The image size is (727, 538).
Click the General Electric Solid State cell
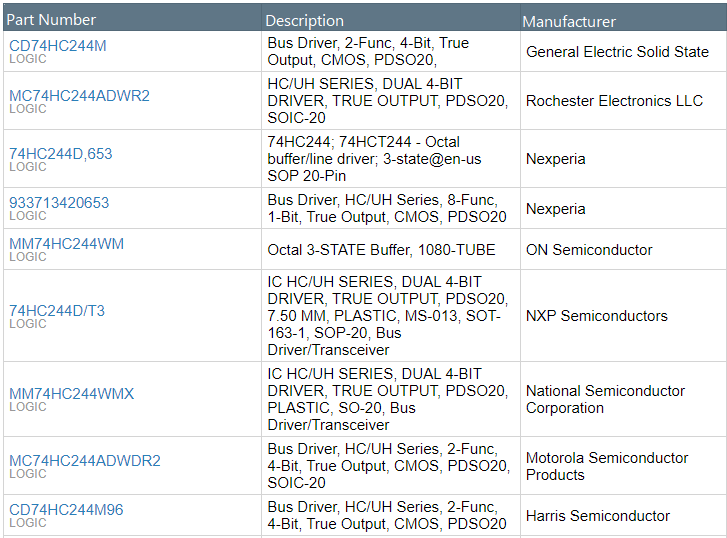tap(617, 52)
